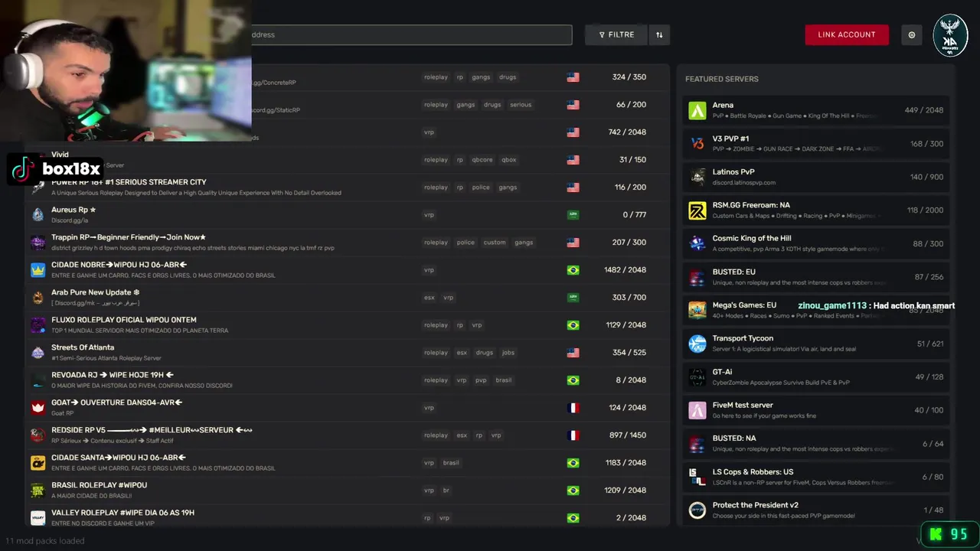Viewport: 980px width, 551px height.
Task: Click 'pvp' tag on REVOADA RJ row
Action: click(481, 380)
